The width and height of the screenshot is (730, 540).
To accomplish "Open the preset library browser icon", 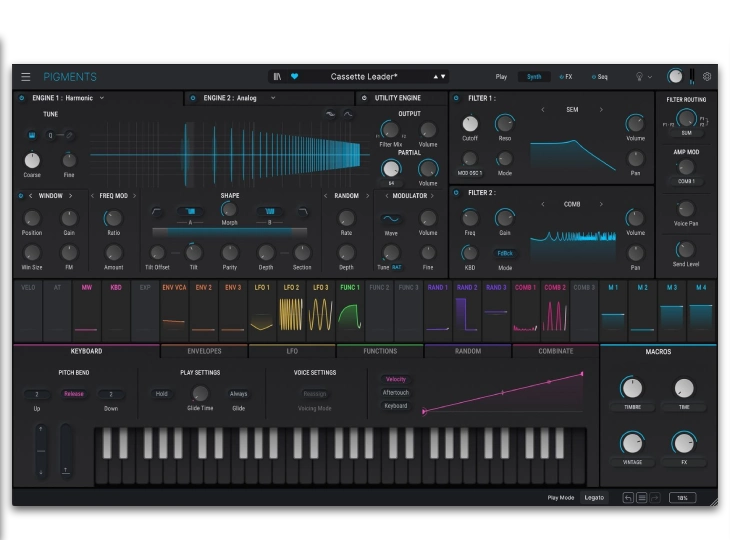I will 279,77.
